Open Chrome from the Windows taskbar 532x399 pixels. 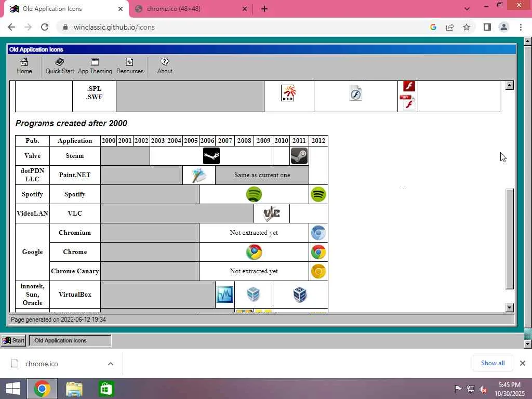coord(42,389)
